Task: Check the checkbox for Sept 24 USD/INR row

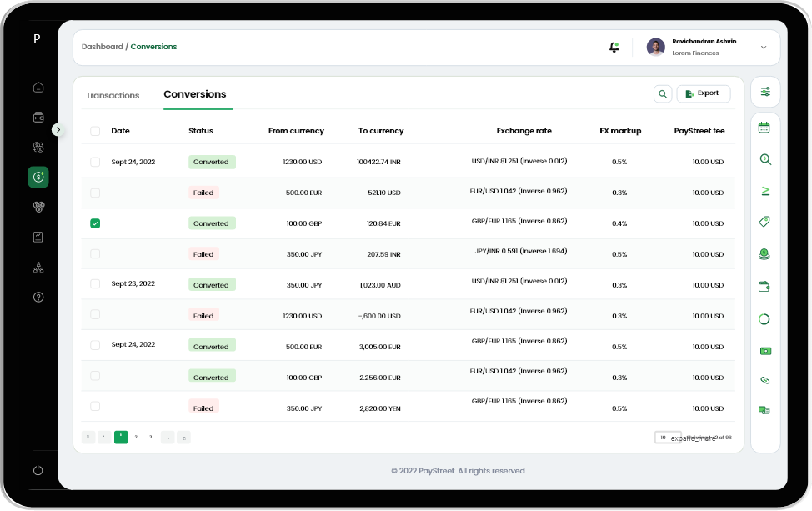Action: tap(95, 162)
